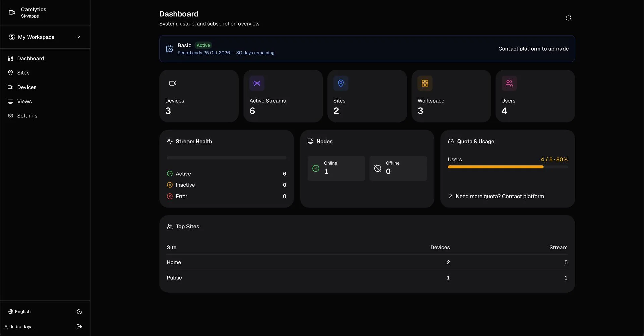Open Settings in the sidebar
This screenshot has width=644, height=336.
tap(45, 116)
